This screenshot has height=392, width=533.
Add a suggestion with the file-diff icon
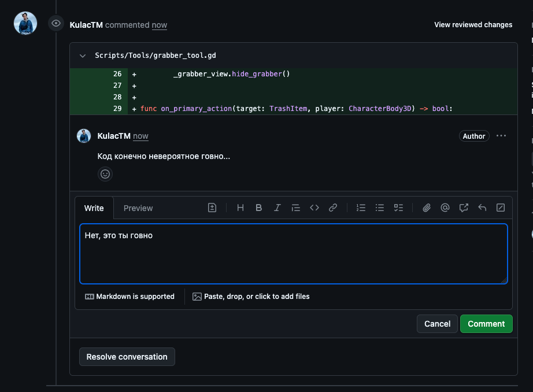tap(212, 208)
